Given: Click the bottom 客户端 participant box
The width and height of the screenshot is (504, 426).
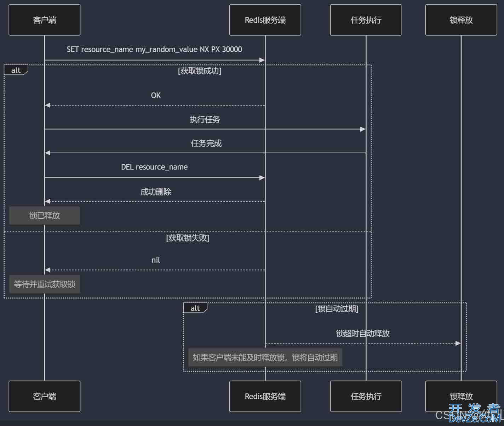Looking at the screenshot, I should click(45, 396).
